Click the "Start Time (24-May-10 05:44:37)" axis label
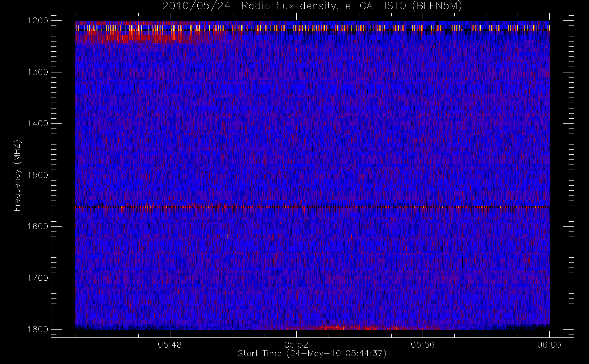 pyautogui.click(x=312, y=353)
